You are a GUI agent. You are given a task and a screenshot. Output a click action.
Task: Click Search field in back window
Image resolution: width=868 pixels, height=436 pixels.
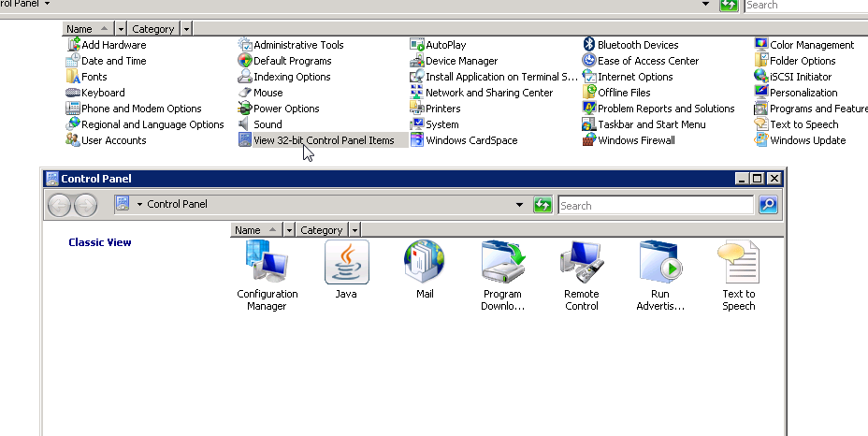point(806,5)
